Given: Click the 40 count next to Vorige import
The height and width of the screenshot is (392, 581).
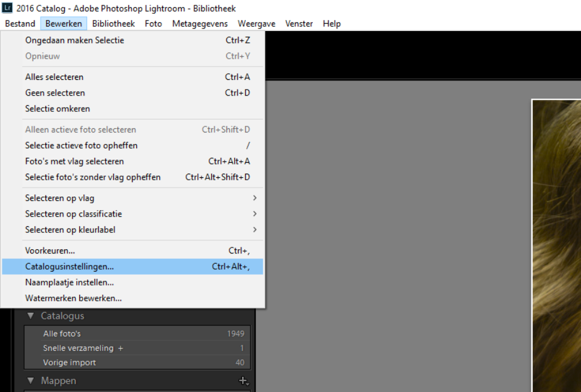Looking at the screenshot, I should (240, 362).
